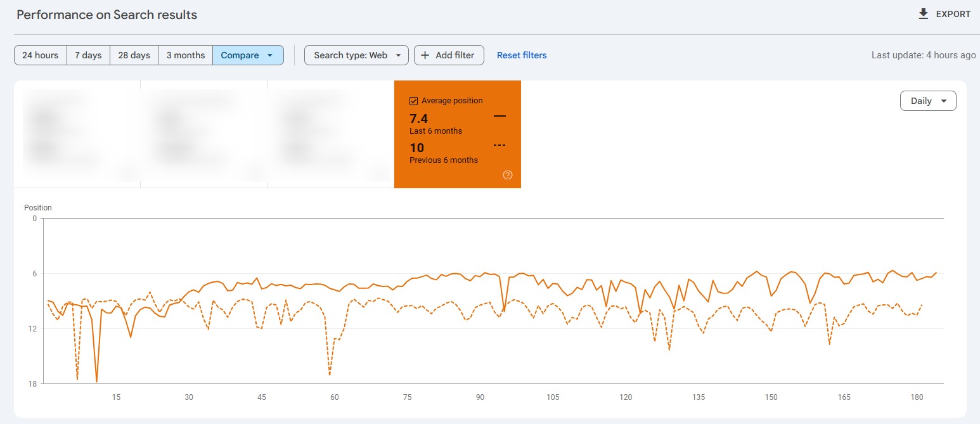Select the 3 months range tab
Image resolution: width=980 pixels, height=424 pixels.
point(185,55)
